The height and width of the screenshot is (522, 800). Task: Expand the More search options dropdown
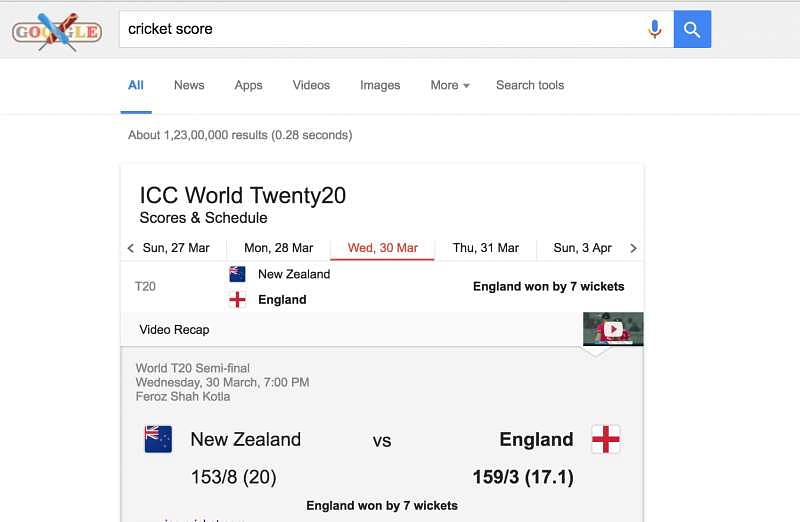coord(449,85)
